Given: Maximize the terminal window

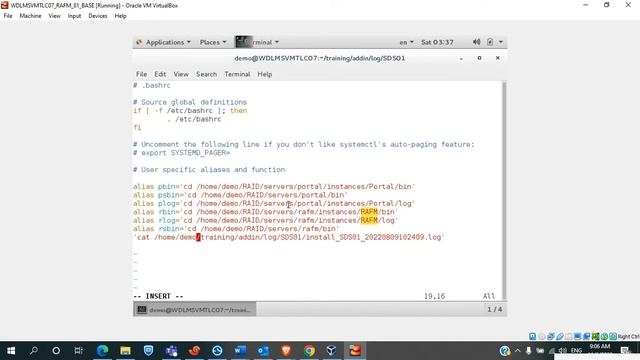Looking at the screenshot, I should pos(480,58).
